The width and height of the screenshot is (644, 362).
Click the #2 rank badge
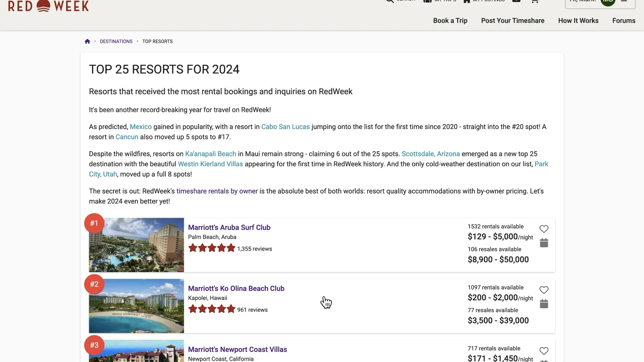click(x=94, y=284)
